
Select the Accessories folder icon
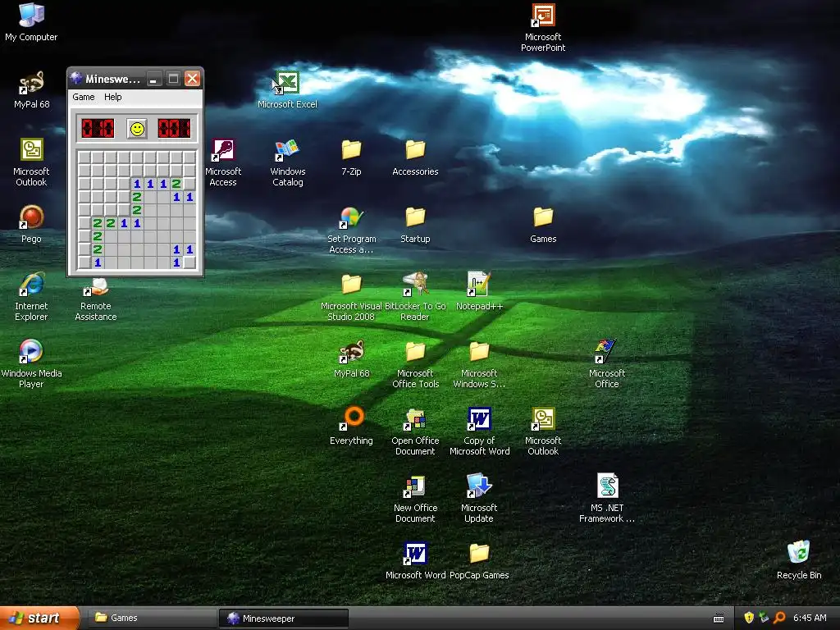pyautogui.click(x=415, y=157)
